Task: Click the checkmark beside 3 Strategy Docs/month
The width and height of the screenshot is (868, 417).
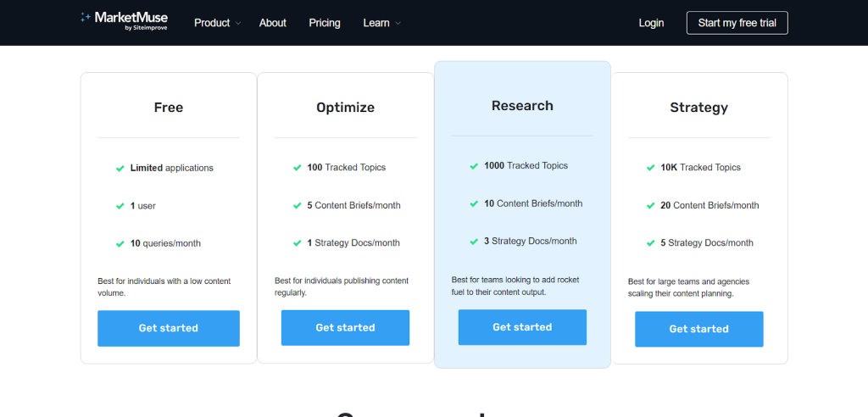Action: coord(473,242)
